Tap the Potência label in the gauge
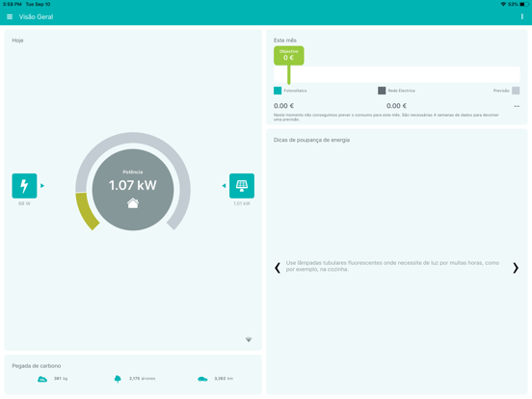532x399 pixels. click(133, 172)
